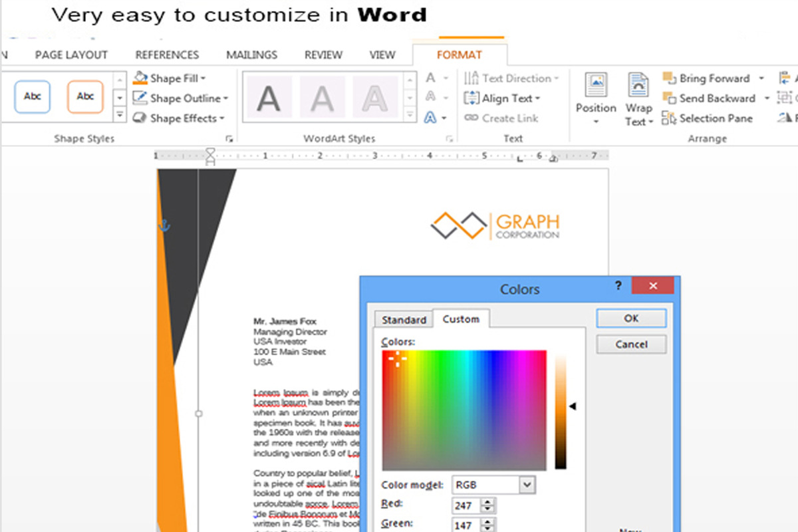Open the blue Text Effects A icon
The height and width of the screenshot is (532, 798).
[x=431, y=118]
